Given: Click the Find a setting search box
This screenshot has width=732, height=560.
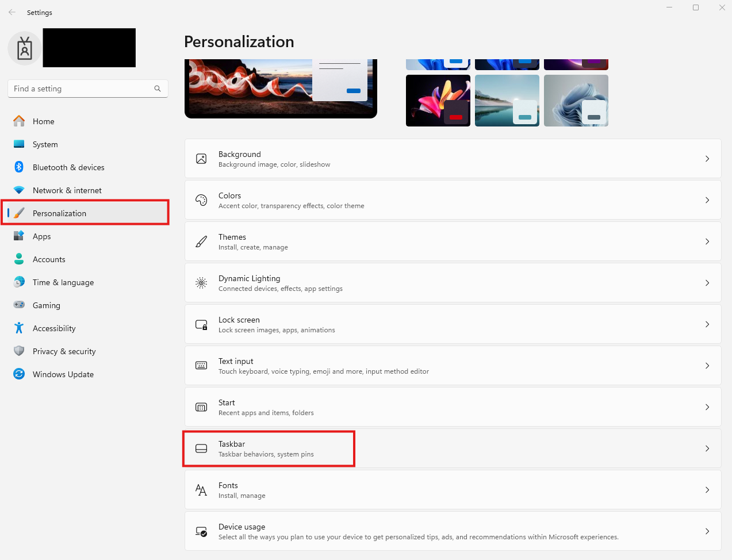Looking at the screenshot, I should click(x=88, y=89).
